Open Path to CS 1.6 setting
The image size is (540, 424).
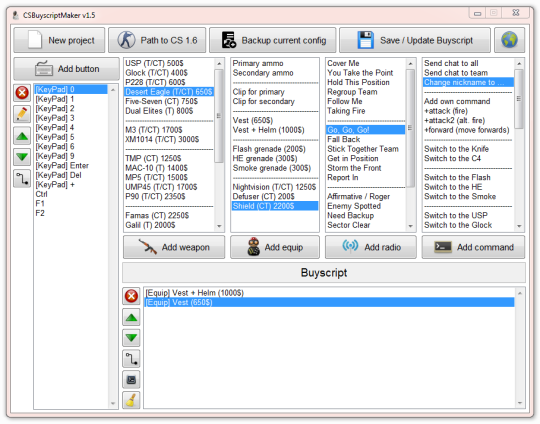tap(157, 40)
